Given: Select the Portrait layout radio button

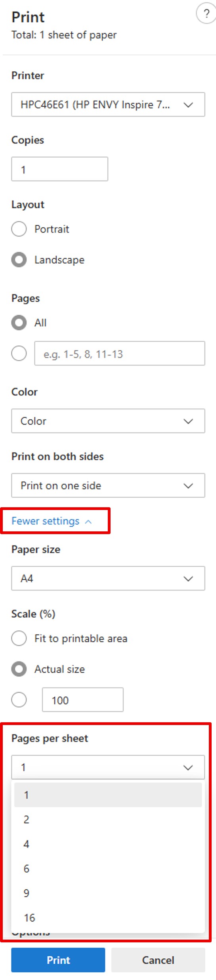Looking at the screenshot, I should click(19, 229).
